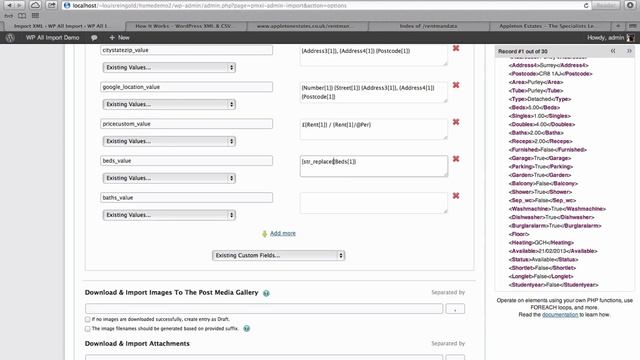Tick 'If no images are downloaded' draft checkbox
This screenshot has width=640, height=360.
87,319
